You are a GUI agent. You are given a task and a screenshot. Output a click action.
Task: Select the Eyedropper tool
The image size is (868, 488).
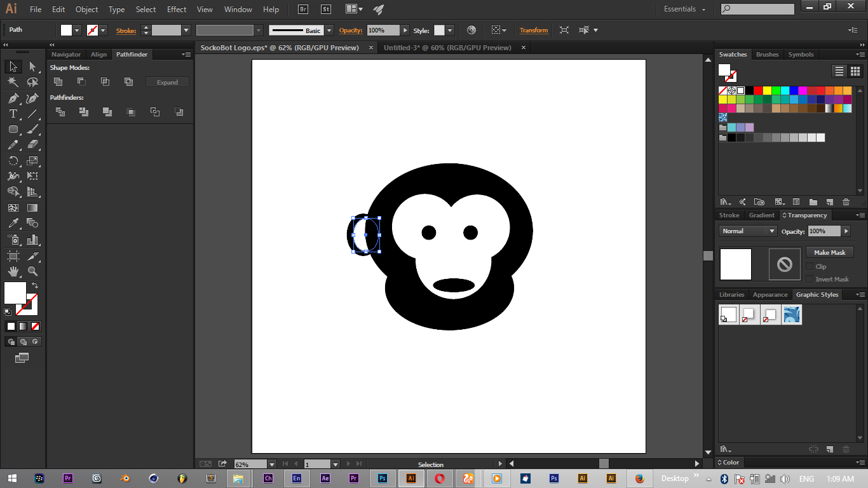(x=13, y=223)
